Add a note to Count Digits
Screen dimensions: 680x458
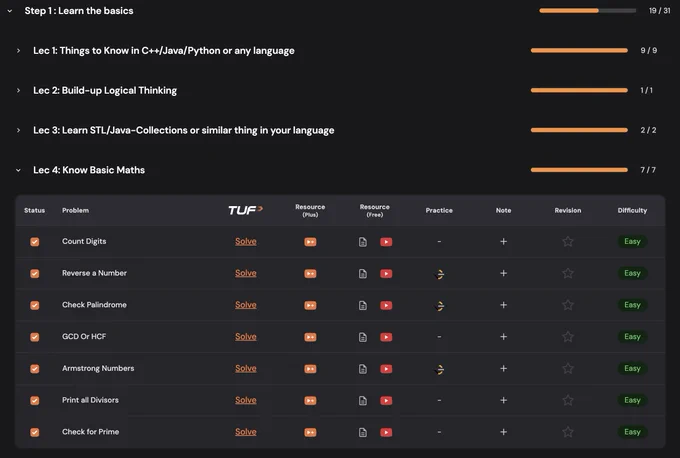point(503,241)
